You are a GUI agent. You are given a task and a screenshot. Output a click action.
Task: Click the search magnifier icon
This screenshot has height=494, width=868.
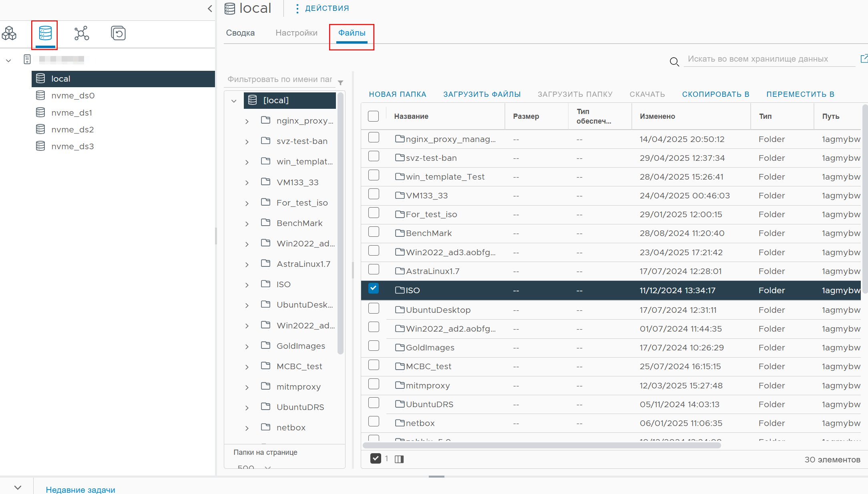[x=674, y=62]
